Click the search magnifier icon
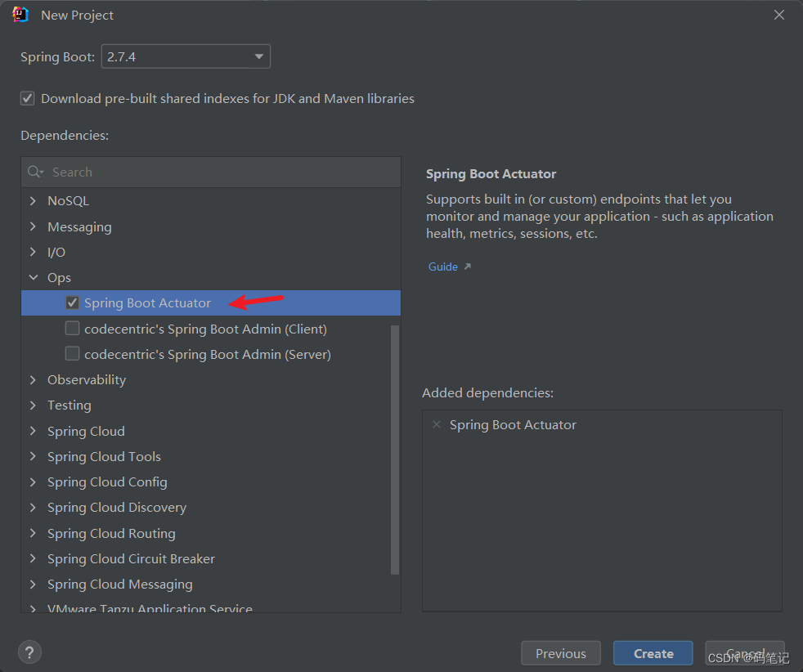803x672 pixels. (x=35, y=172)
